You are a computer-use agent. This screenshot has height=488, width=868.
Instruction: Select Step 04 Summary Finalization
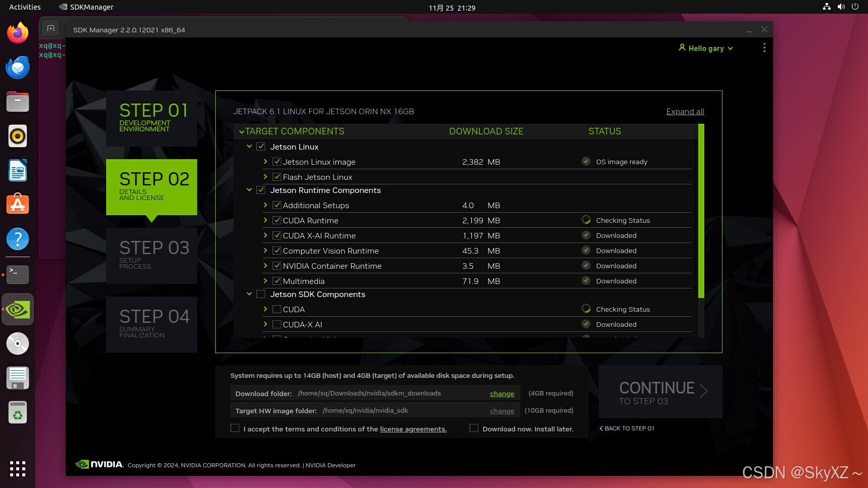click(152, 324)
